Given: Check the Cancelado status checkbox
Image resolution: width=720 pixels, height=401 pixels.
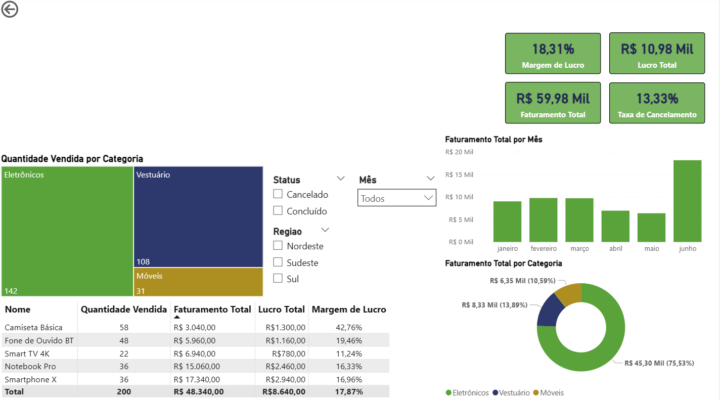Looking at the screenshot, I should pos(278,194).
